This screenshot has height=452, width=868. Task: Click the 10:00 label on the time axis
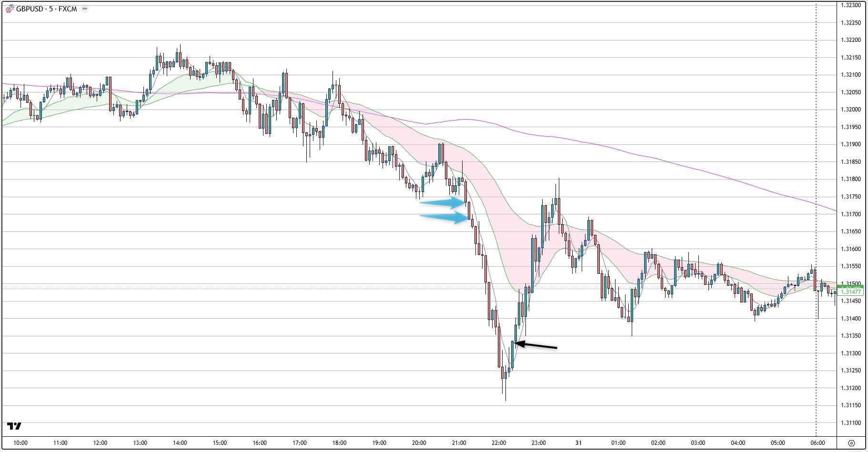(20, 443)
